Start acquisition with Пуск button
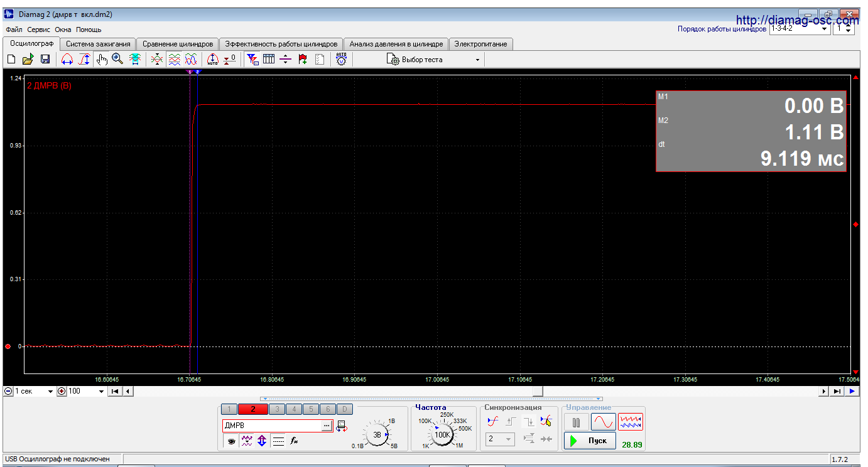 [x=590, y=441]
